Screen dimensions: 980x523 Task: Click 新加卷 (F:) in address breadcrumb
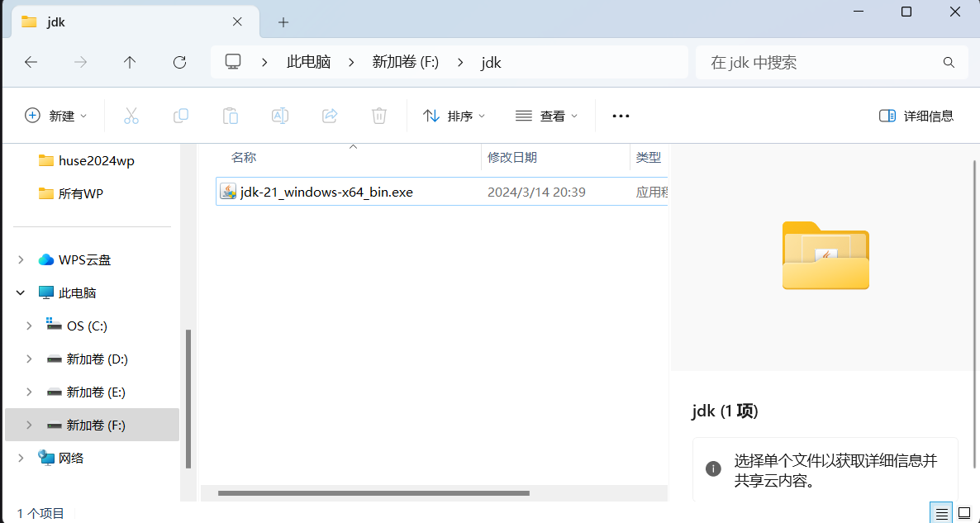pos(406,62)
